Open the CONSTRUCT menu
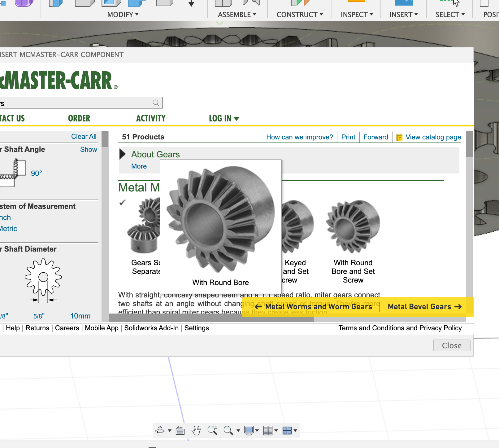This screenshot has height=448, width=499. [300, 15]
